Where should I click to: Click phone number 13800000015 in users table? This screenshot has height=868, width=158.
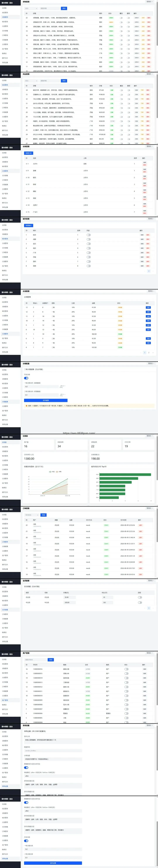[x=38, y=674]
